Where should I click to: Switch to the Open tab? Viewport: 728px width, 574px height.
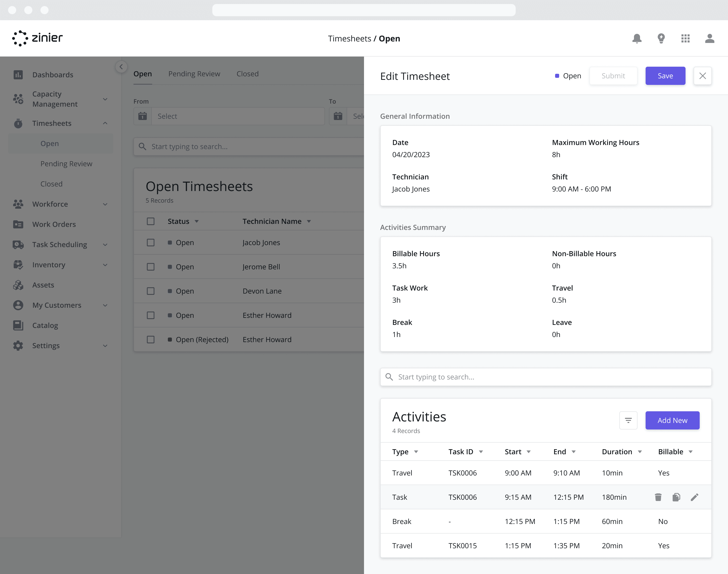point(143,74)
